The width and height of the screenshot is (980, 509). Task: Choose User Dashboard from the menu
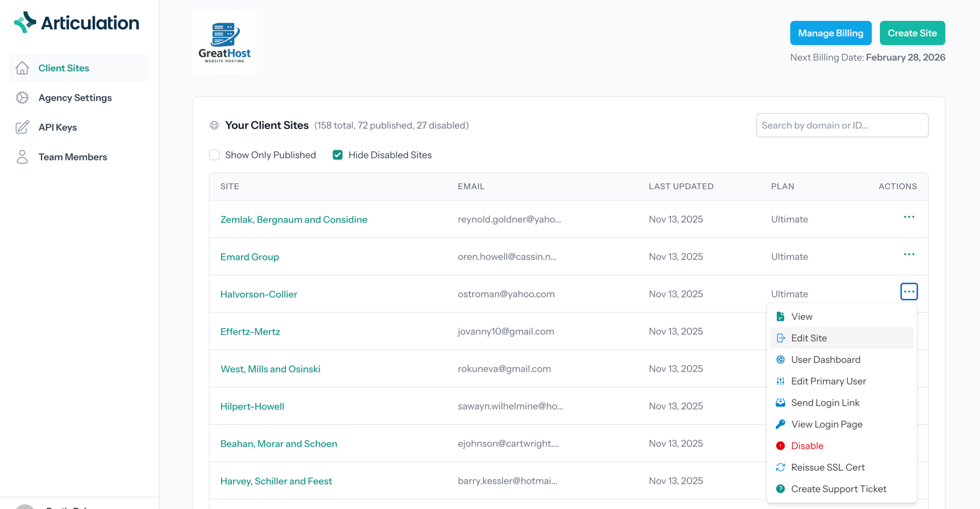click(826, 359)
